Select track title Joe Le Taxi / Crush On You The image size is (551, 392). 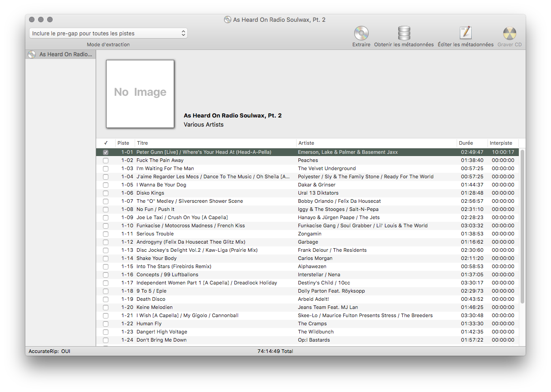coord(182,218)
